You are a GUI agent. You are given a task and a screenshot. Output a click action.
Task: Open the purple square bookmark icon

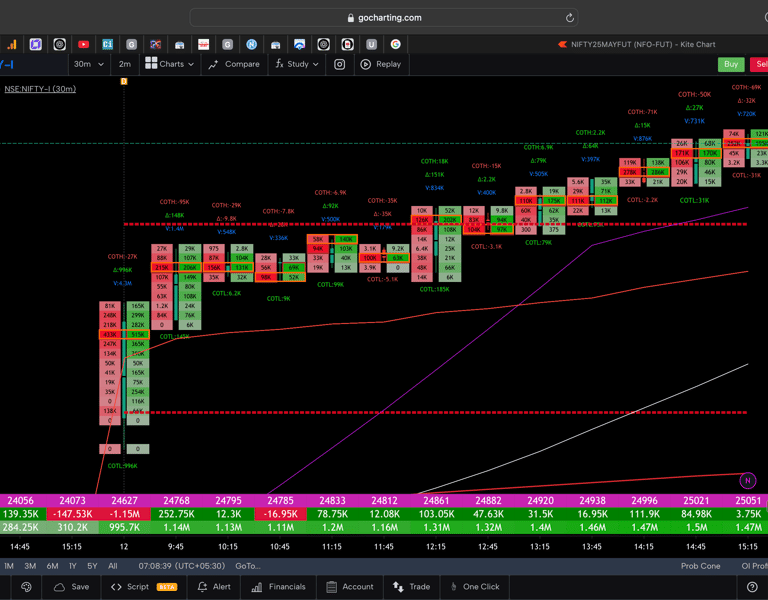(35, 45)
